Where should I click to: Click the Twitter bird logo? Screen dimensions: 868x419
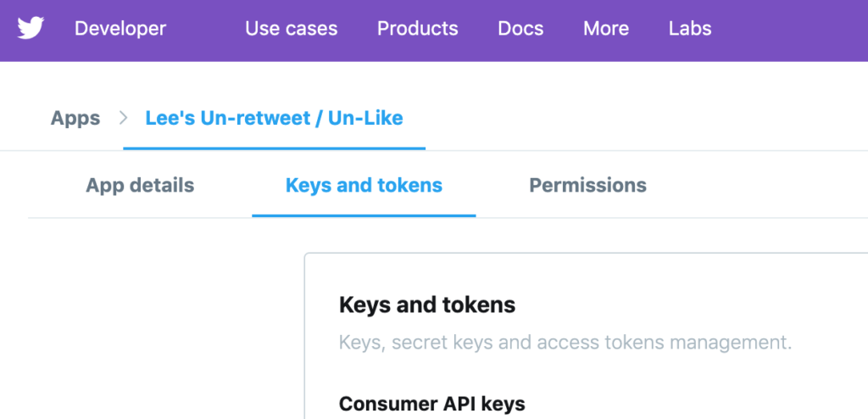pyautogui.click(x=31, y=28)
